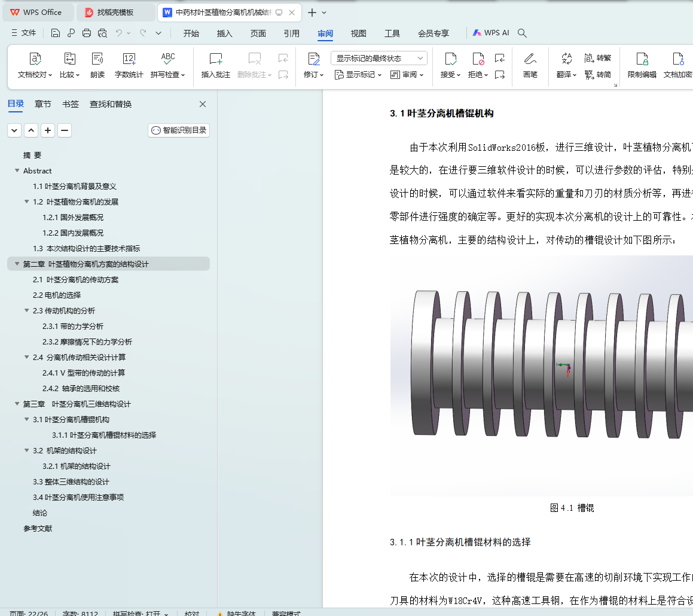
Task: Switch to the 找稻壳模板 tab
Action: coord(116,13)
